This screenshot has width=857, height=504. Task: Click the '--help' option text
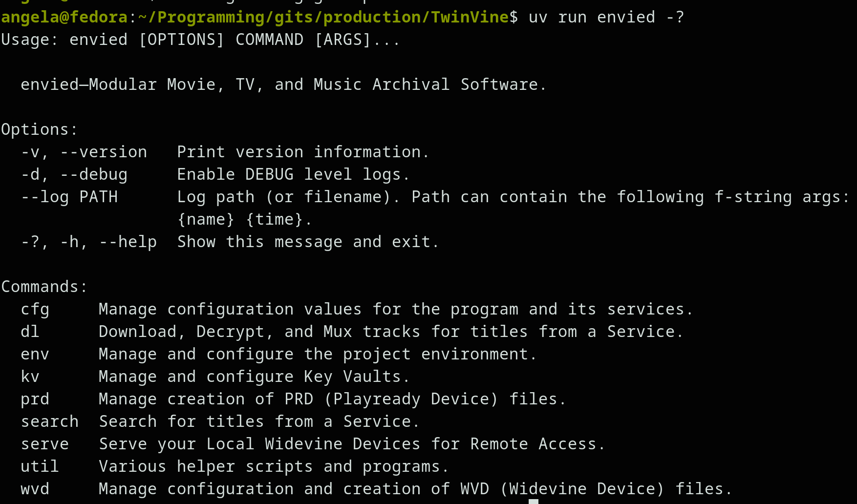(x=128, y=242)
